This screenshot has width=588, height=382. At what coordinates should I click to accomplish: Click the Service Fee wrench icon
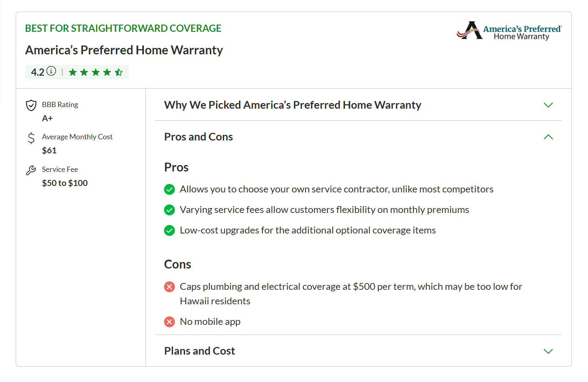tap(31, 170)
